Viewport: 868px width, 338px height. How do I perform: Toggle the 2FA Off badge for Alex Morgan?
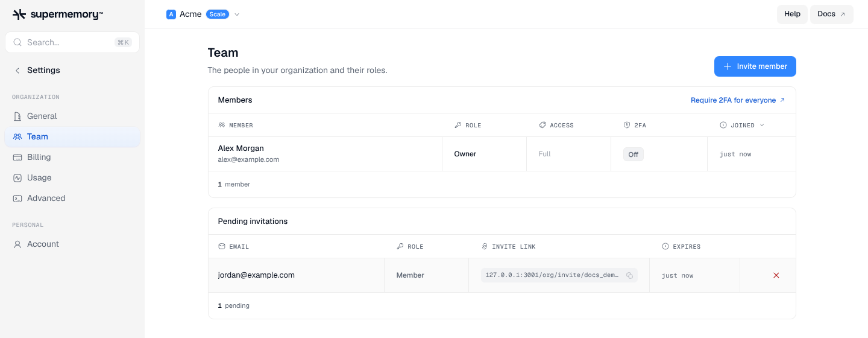(x=634, y=155)
